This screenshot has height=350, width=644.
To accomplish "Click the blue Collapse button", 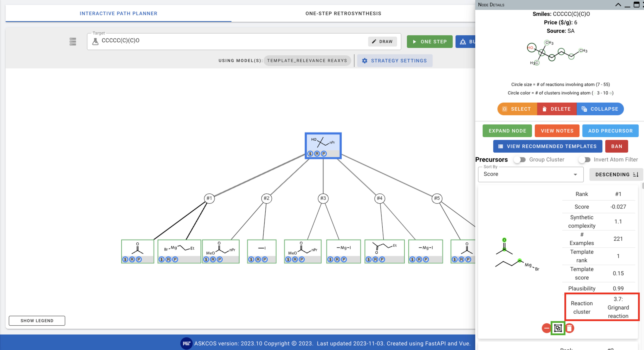I will [600, 109].
